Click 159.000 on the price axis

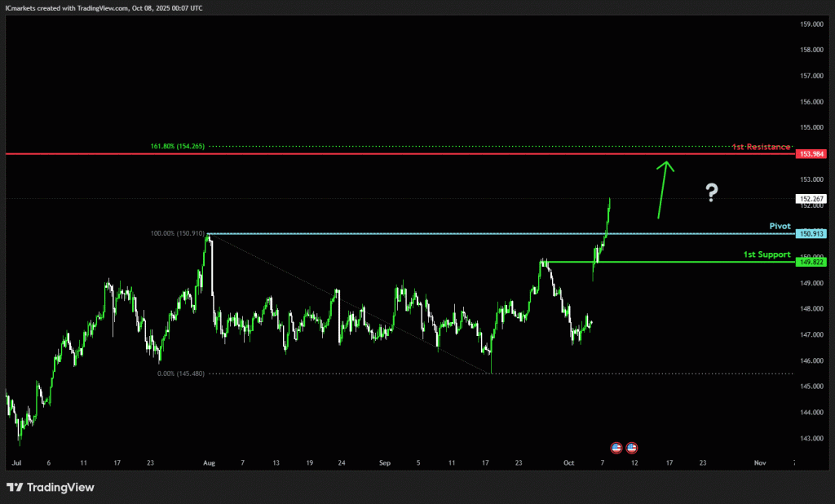[x=811, y=24]
